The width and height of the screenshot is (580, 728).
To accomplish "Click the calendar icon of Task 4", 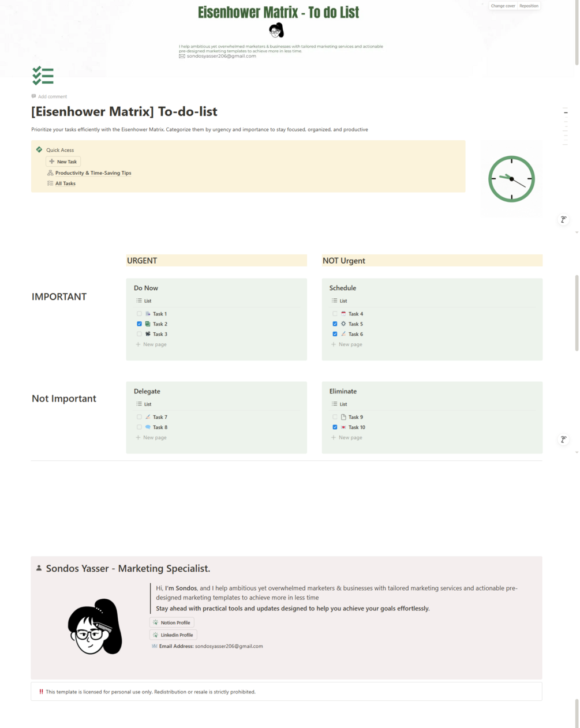I will pos(343,314).
